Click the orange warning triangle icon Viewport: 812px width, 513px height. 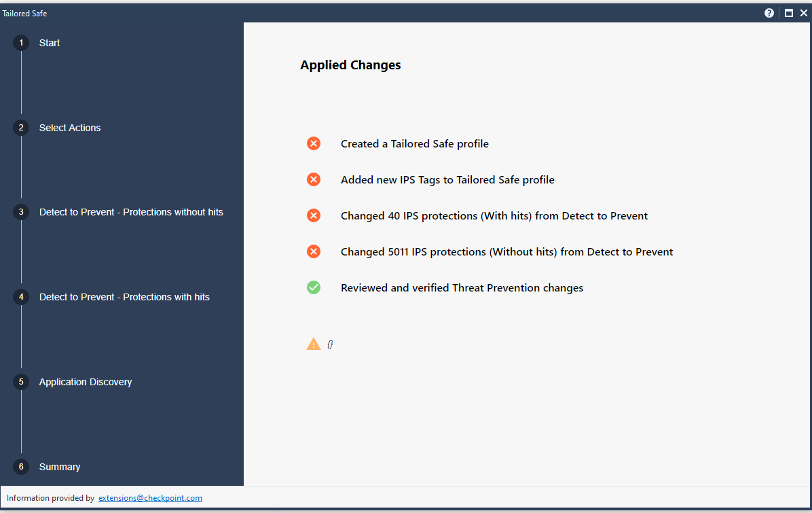coord(313,344)
